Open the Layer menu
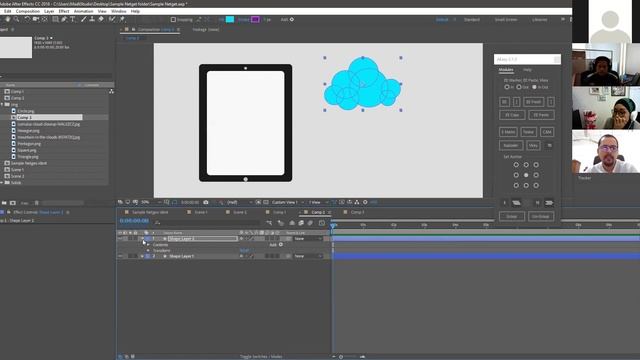640x360 pixels. tap(49, 11)
